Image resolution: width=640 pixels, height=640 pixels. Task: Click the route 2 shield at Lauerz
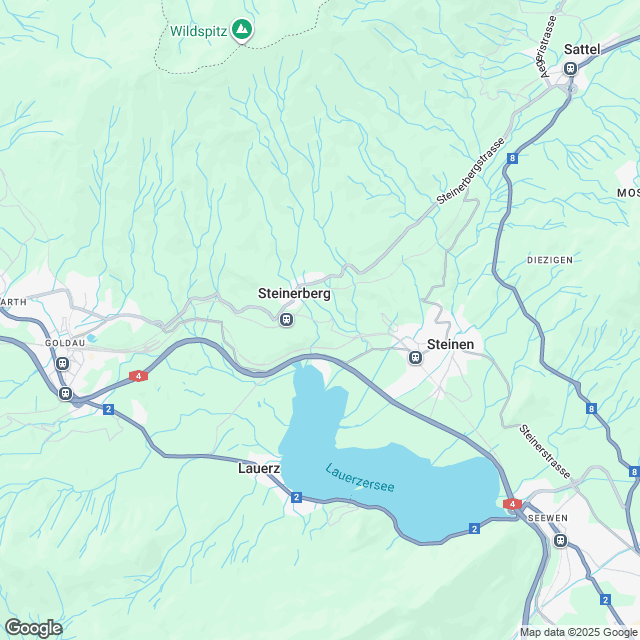pyautogui.click(x=296, y=497)
